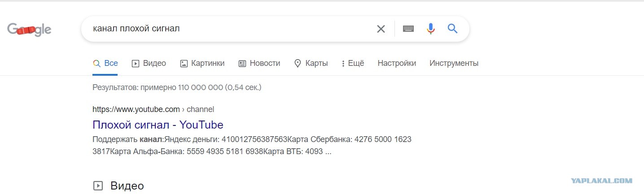Start voice search with microphone icon
The height and width of the screenshot is (194, 644).
click(x=430, y=29)
